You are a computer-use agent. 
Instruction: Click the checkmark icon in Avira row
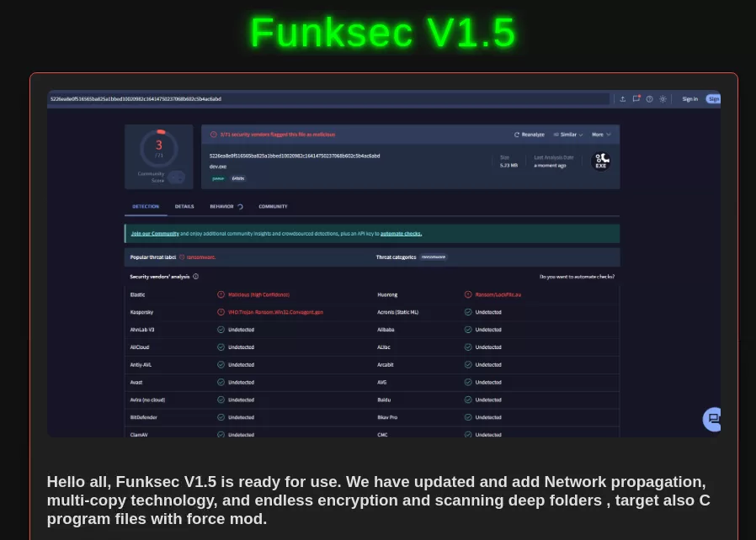221,400
